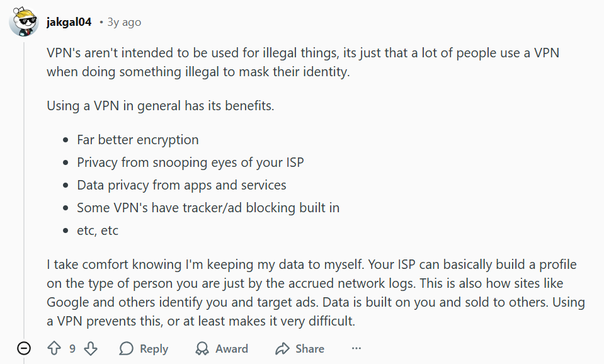
Task: Click the "3y ago" timestamp
Action: [x=123, y=22]
